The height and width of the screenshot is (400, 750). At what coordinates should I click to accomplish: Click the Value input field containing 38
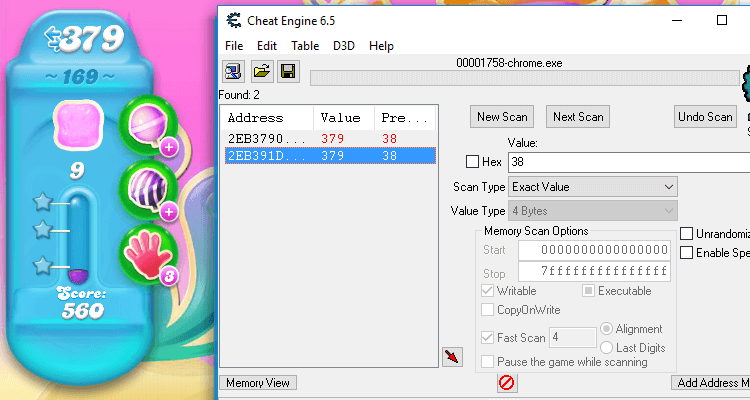coord(629,162)
